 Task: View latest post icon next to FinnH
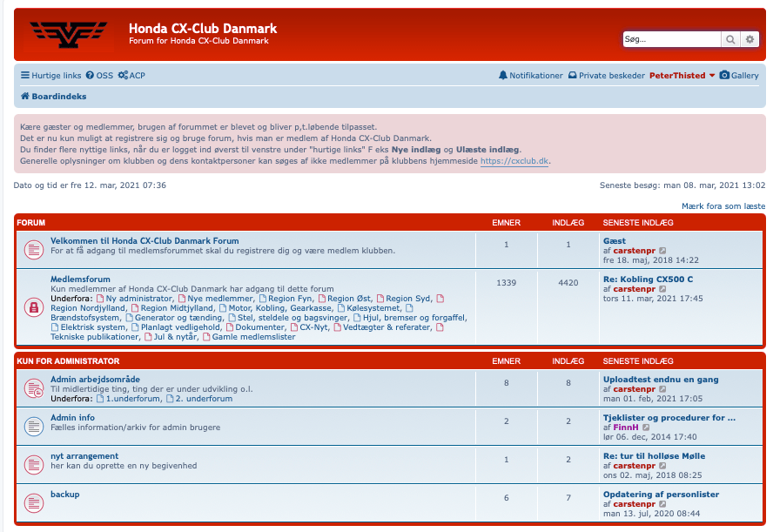point(646,428)
